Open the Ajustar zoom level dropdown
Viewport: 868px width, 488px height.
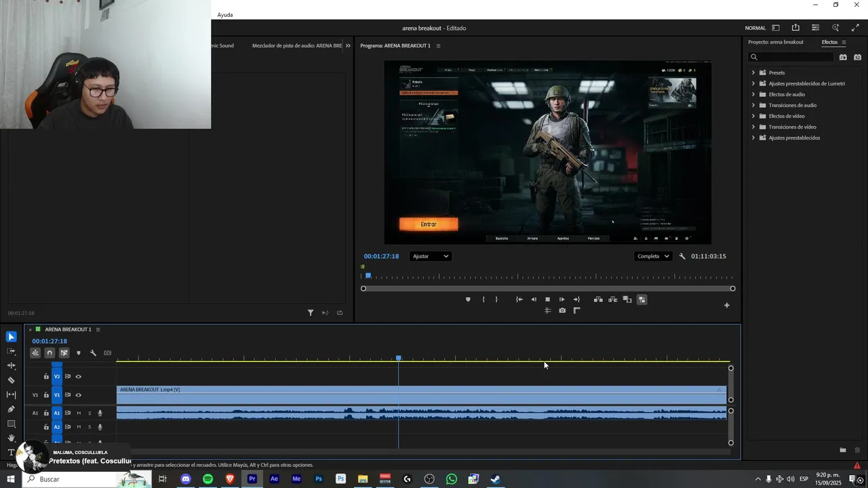point(431,256)
